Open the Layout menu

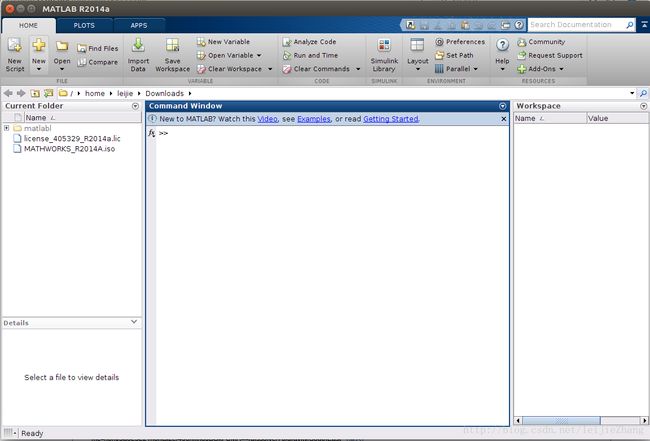point(417,55)
